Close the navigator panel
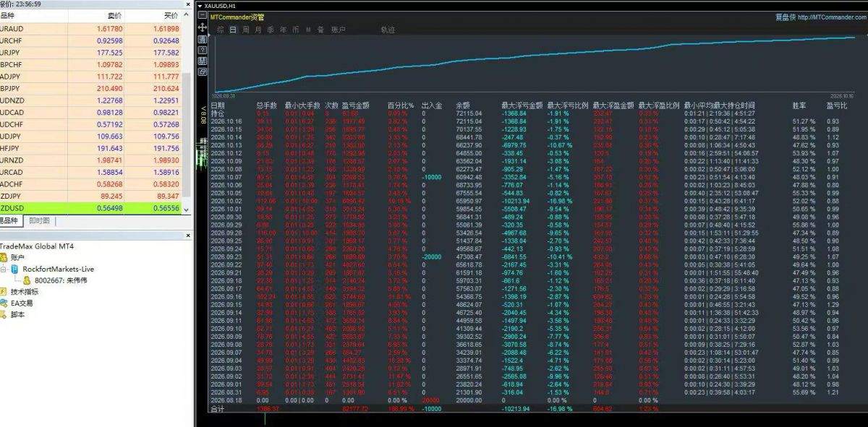The image size is (868, 427). [x=187, y=235]
